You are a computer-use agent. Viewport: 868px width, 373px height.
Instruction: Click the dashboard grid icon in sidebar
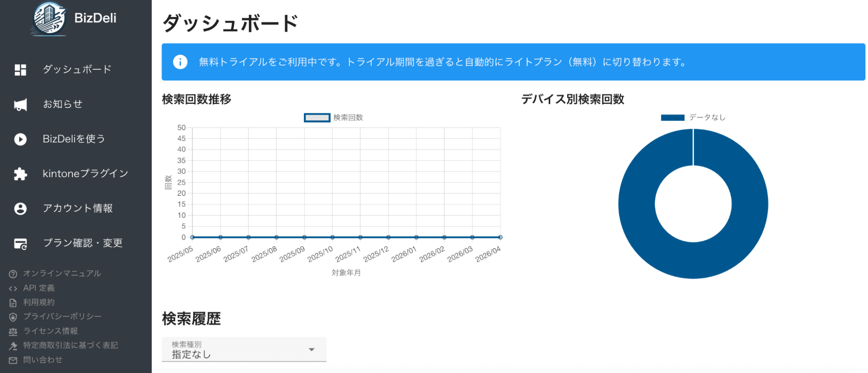click(20, 69)
